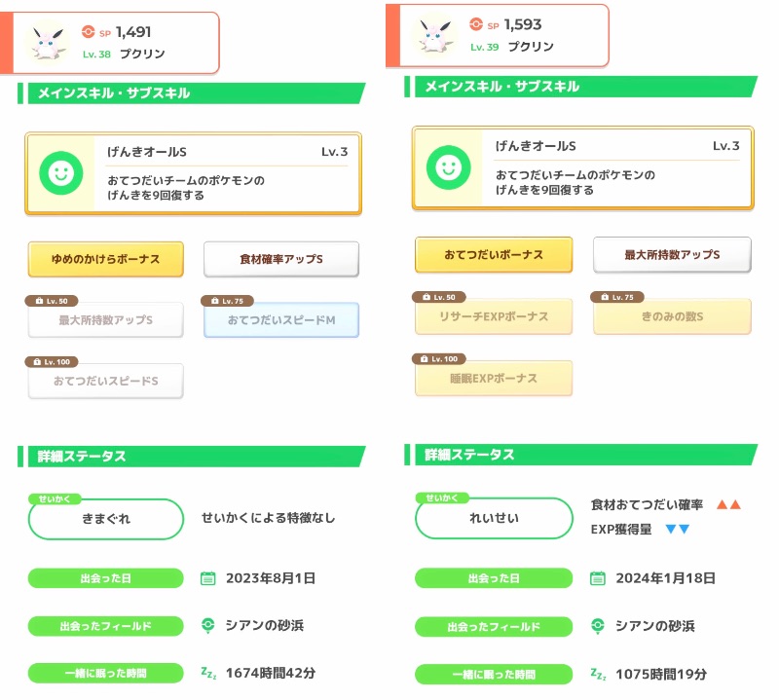The width and height of the screenshot is (779, 700).
Task: Select the ゆめのかけらボーナス sub skill
Action: tap(106, 259)
